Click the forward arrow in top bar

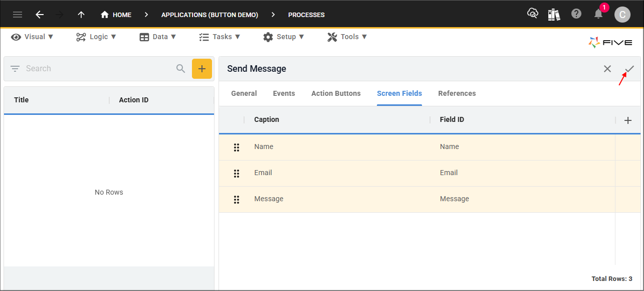pyautogui.click(x=60, y=15)
